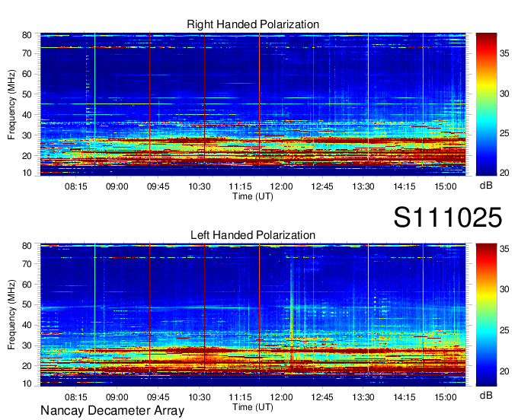This screenshot has height=420, width=518.
Task: Click the "12:45" tick on the right-handed plot
Action: tap(322, 186)
